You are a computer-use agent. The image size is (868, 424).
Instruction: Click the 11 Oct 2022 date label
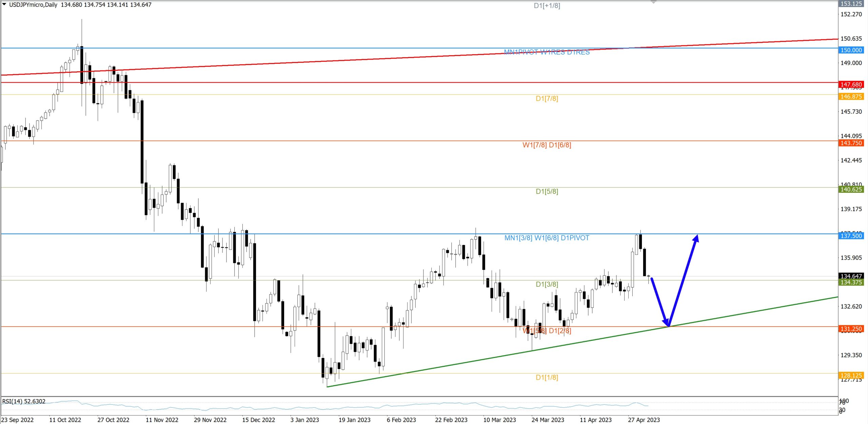click(x=65, y=420)
